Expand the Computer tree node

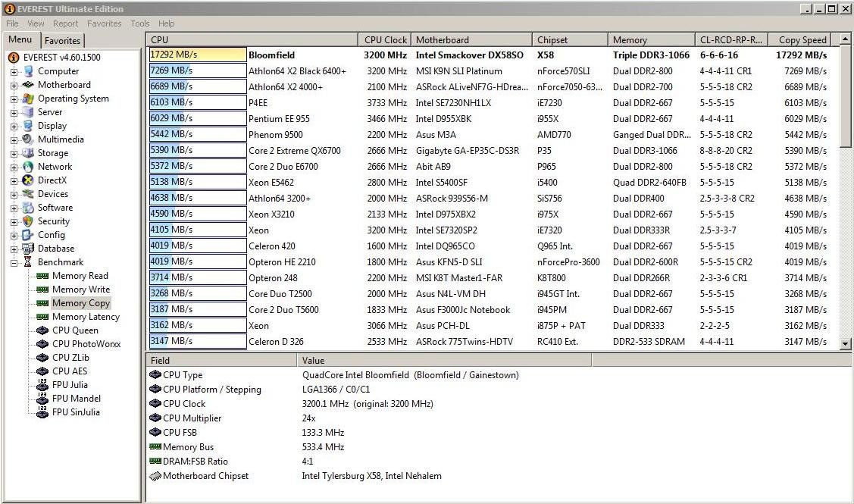(x=14, y=71)
